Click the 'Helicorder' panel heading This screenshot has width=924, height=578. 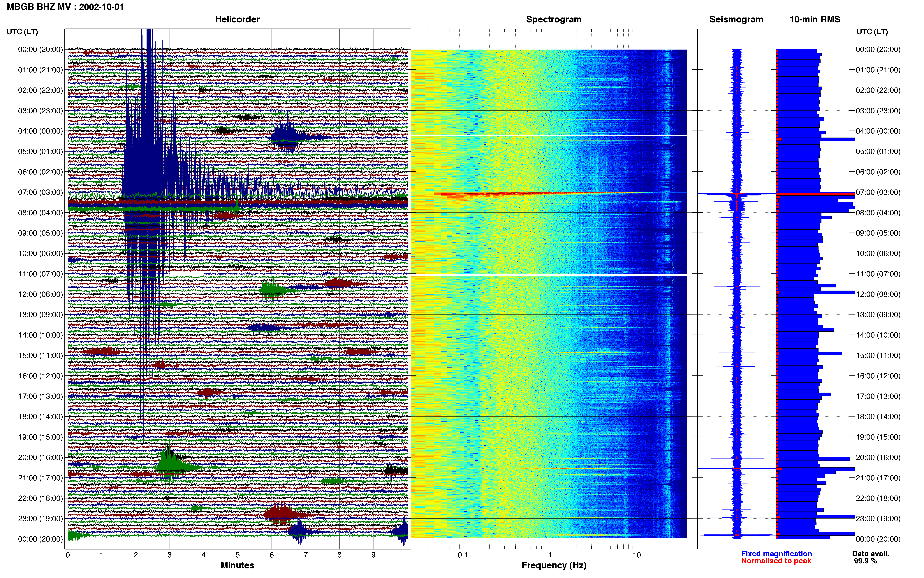pyautogui.click(x=237, y=19)
